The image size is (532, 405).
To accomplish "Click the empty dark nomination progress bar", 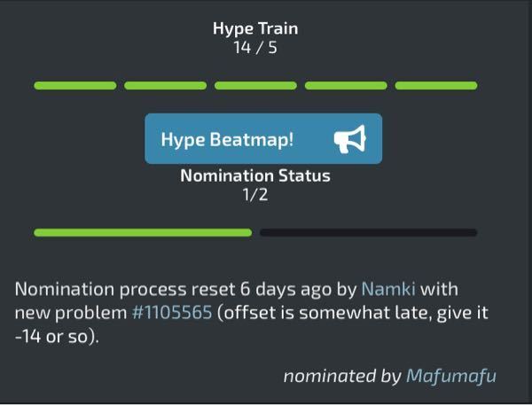I will [369, 232].
